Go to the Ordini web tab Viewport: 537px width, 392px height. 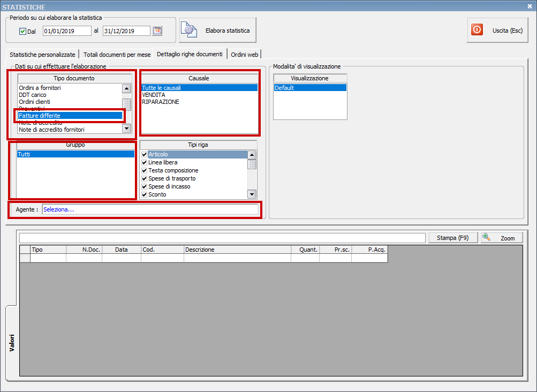[x=245, y=55]
